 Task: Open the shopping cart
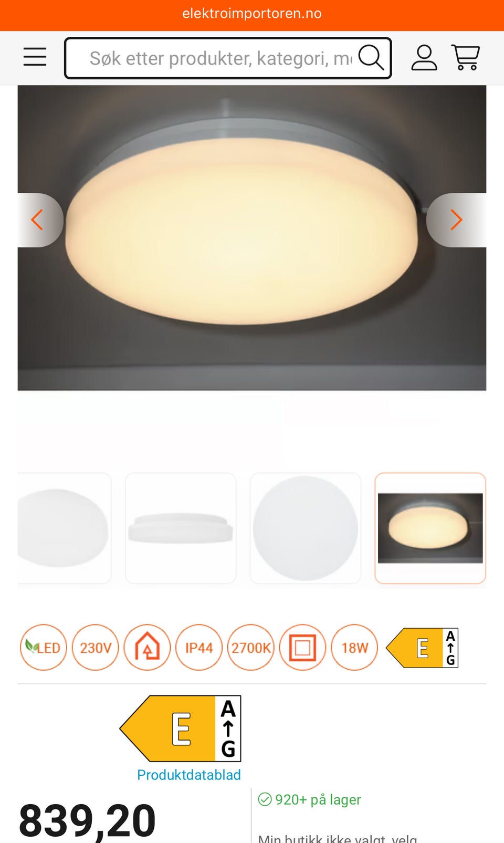466,57
